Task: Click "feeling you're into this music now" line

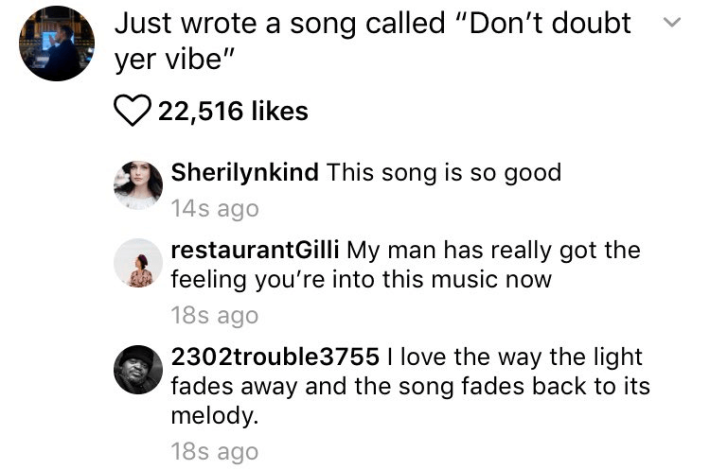Action: tap(360, 279)
